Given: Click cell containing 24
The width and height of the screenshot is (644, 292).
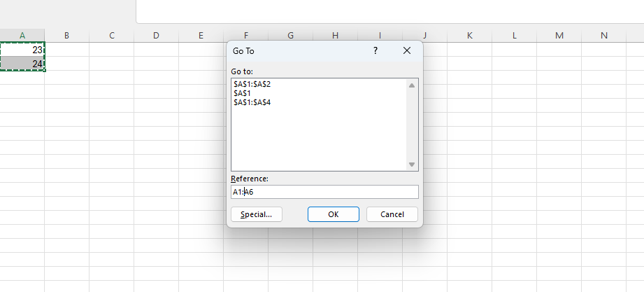Looking at the screenshot, I should [22, 63].
